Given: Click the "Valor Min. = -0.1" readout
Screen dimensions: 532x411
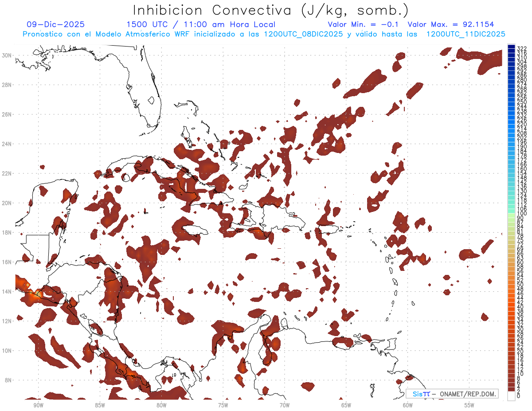Looking at the screenshot, I should coord(364,25).
